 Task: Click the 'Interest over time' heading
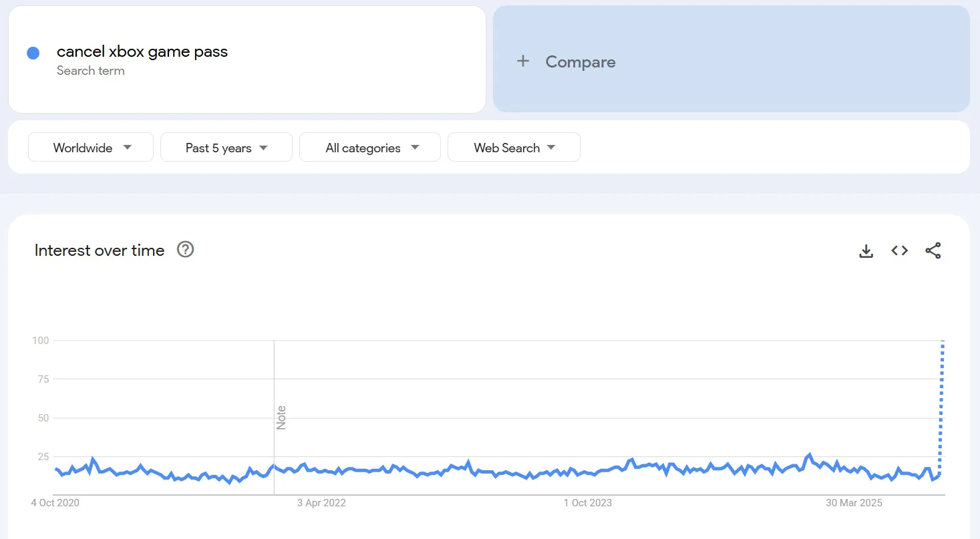[x=100, y=250]
